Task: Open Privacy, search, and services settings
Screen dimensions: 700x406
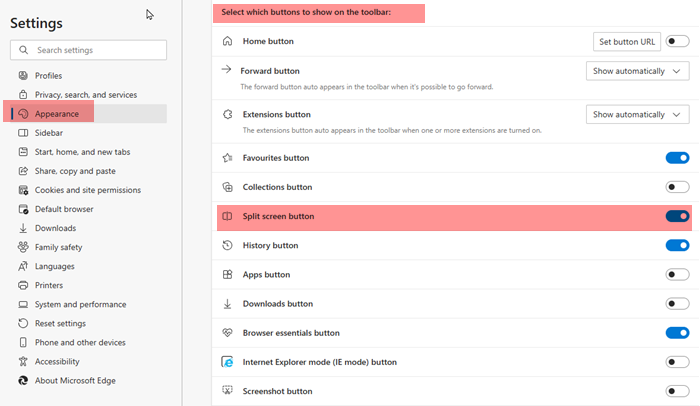Action: click(86, 94)
